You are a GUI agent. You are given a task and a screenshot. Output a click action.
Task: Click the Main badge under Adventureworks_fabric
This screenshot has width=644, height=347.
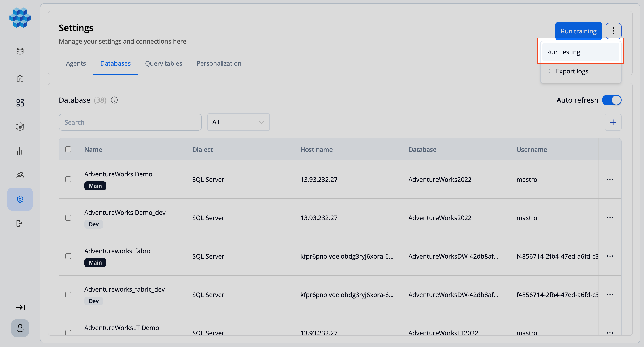tap(95, 263)
